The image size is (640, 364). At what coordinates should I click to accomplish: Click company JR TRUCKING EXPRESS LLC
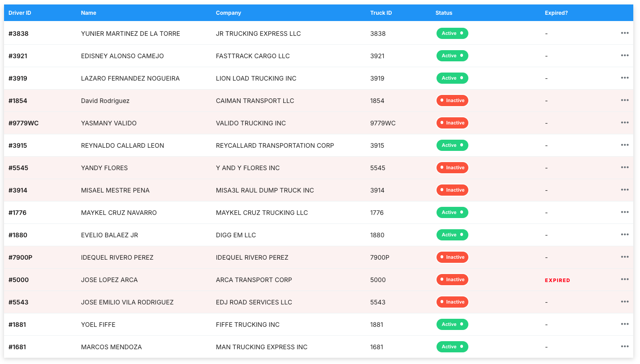(259, 34)
